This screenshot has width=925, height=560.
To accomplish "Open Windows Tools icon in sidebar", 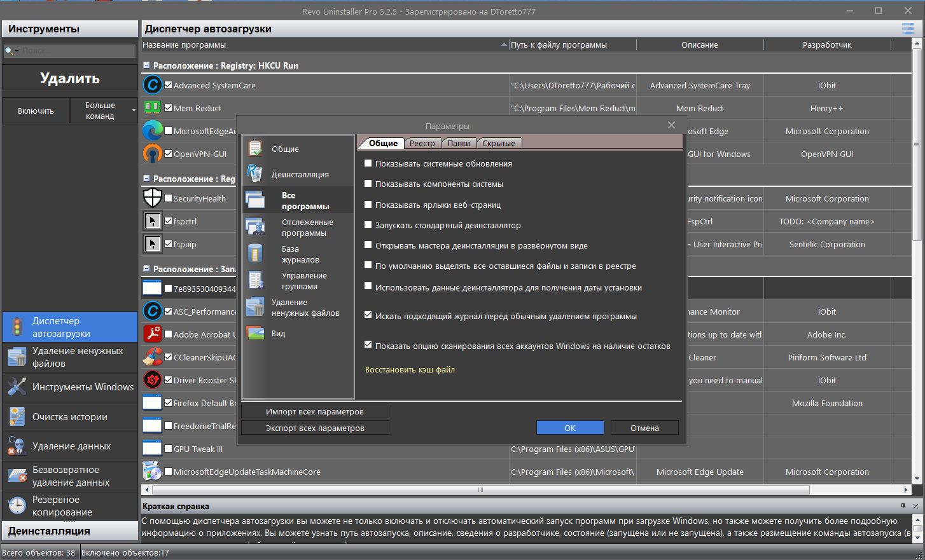I will 17,386.
